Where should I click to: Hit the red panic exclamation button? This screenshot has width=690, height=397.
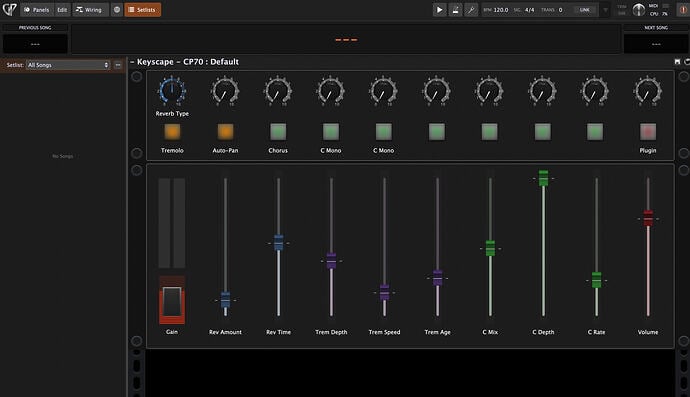[683, 10]
